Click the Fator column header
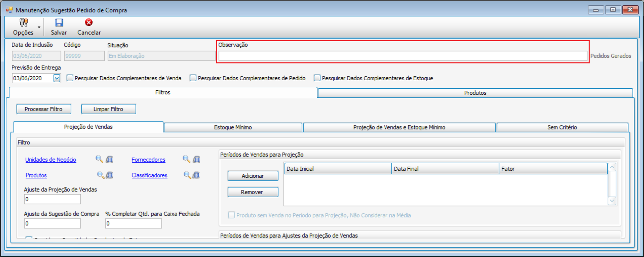644x257 pixels. [553, 169]
